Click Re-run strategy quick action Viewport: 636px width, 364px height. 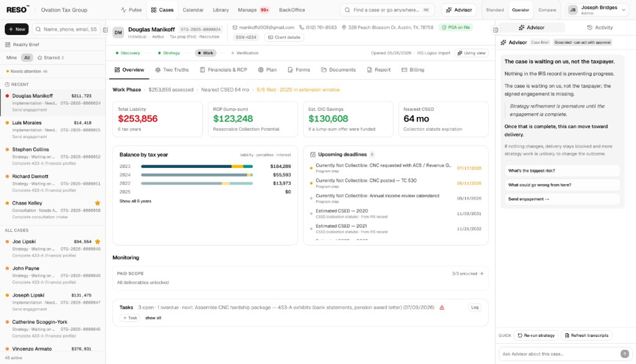coord(536,335)
